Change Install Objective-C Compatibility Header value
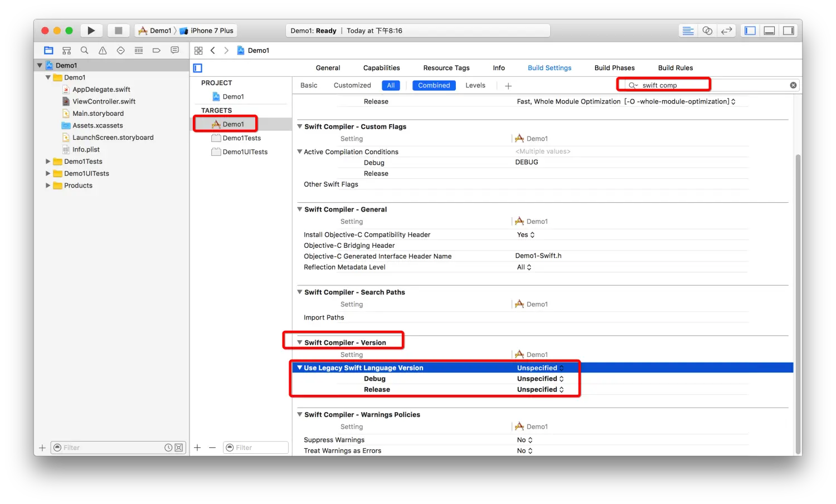 [x=526, y=235]
